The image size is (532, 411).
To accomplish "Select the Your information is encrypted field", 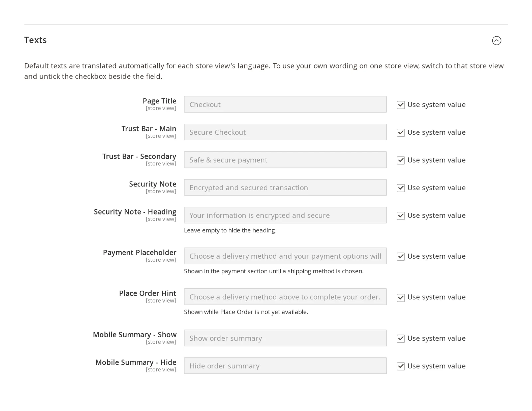I will [285, 215].
